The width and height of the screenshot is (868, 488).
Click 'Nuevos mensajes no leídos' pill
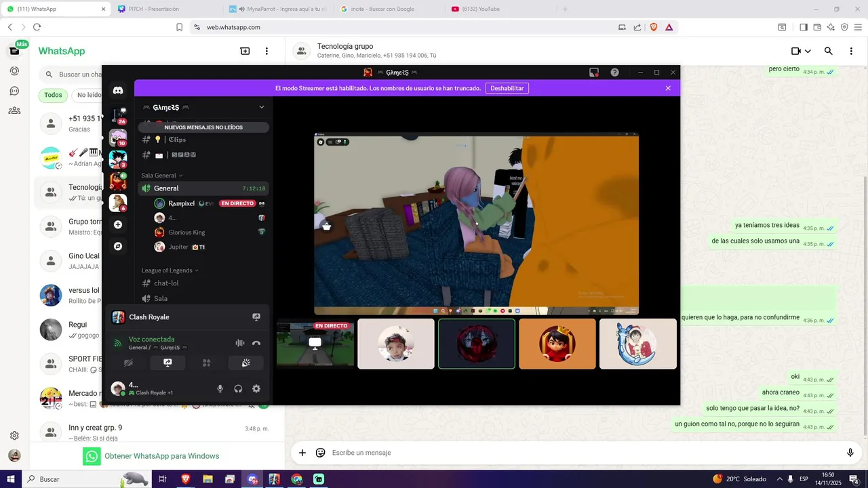[203, 127]
